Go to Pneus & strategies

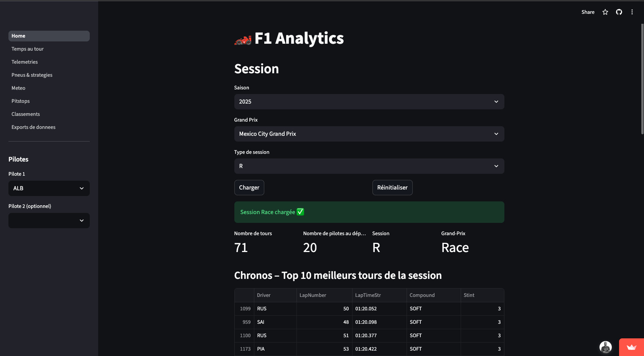(32, 75)
